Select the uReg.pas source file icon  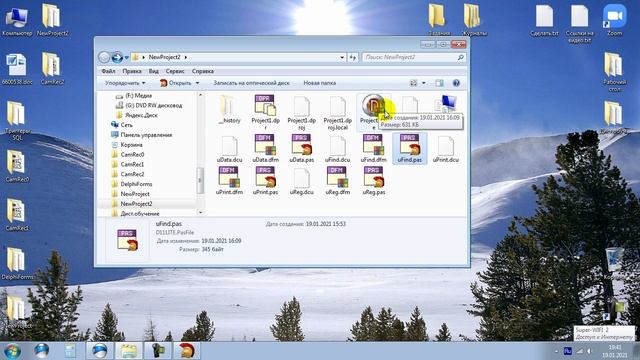pos(373,177)
